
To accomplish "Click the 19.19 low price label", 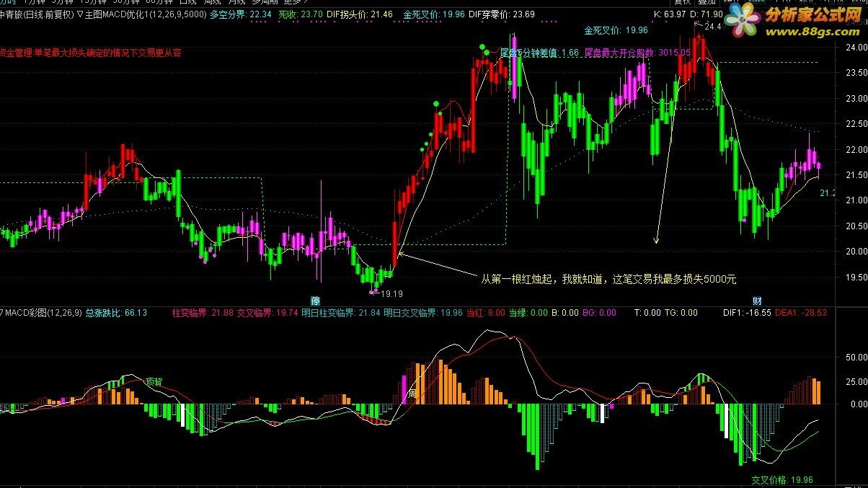I will (x=391, y=293).
